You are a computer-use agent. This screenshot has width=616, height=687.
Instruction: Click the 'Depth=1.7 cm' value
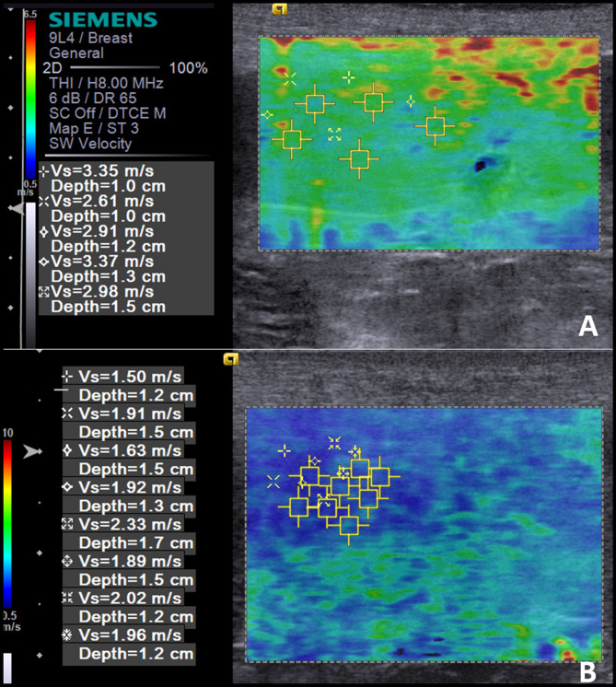point(136,543)
